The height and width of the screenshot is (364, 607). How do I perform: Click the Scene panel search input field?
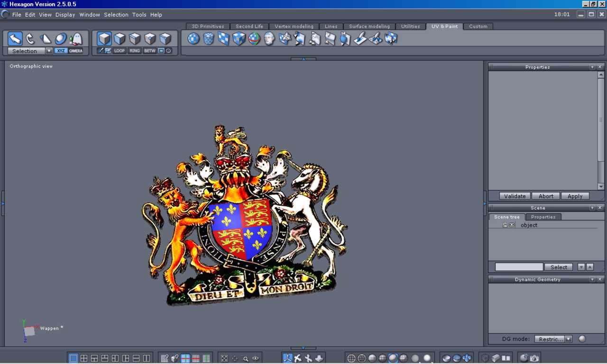click(519, 267)
